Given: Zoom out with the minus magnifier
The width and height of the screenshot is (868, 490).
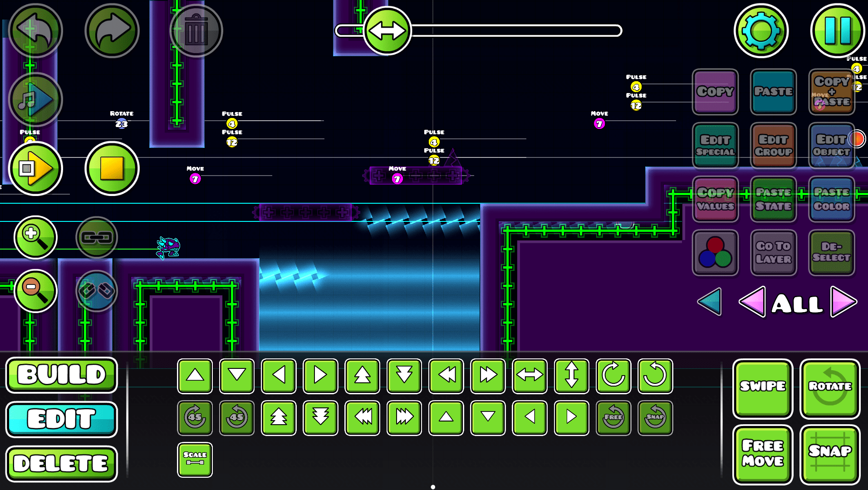Looking at the screenshot, I should tap(35, 291).
